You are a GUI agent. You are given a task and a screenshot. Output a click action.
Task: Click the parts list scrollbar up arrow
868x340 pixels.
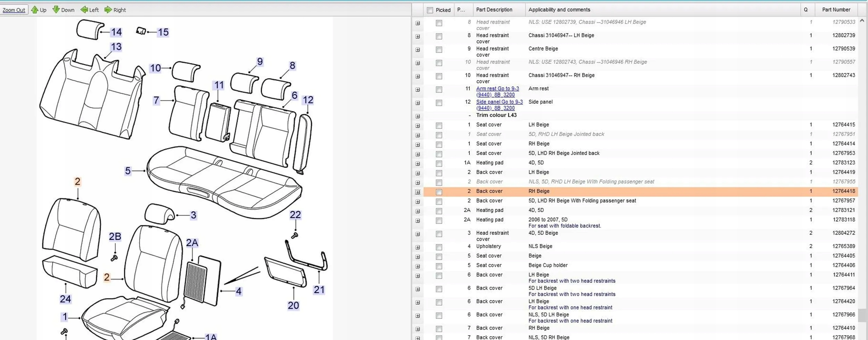tap(862, 21)
